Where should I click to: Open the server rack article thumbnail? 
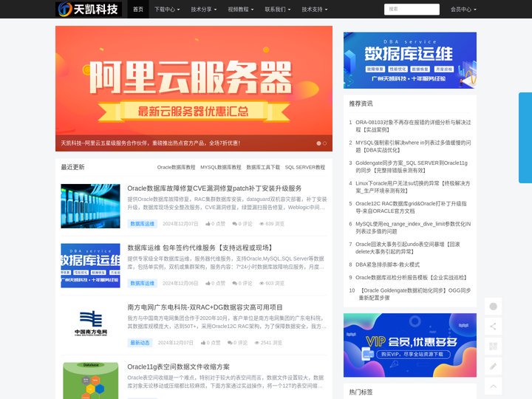(x=90, y=206)
